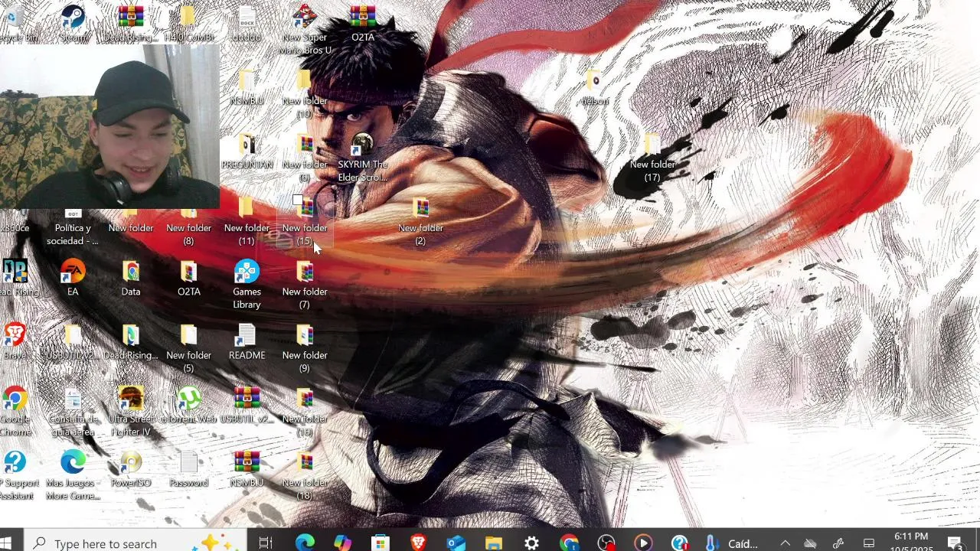Select the H4O CoMBt folder

click(x=188, y=23)
